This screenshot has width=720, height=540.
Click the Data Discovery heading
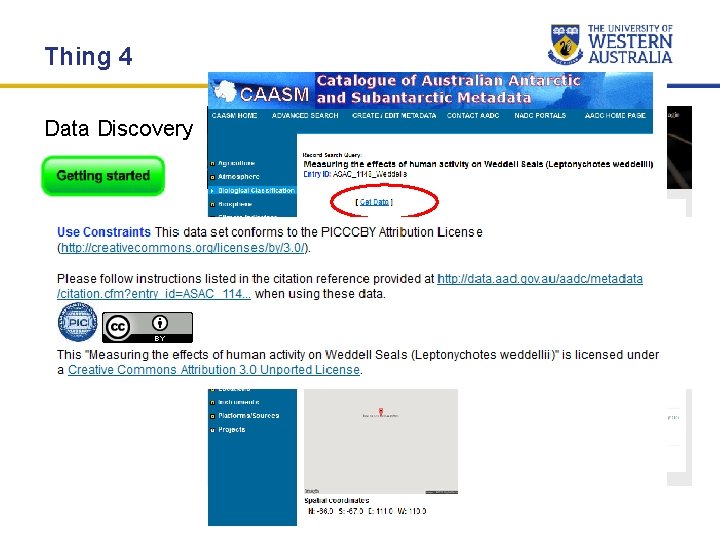pyautogui.click(x=119, y=129)
